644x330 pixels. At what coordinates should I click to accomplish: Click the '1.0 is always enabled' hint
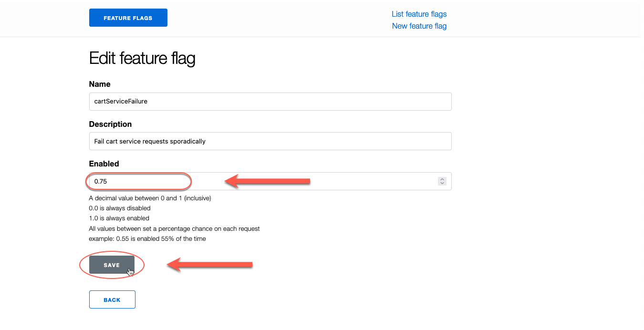(x=119, y=218)
